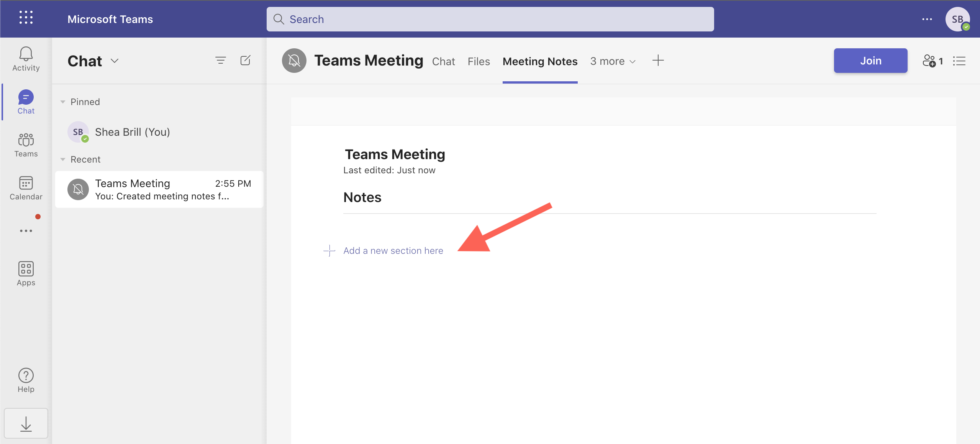Open the Teams icon in sidebar
This screenshot has height=444, width=980.
[26, 145]
